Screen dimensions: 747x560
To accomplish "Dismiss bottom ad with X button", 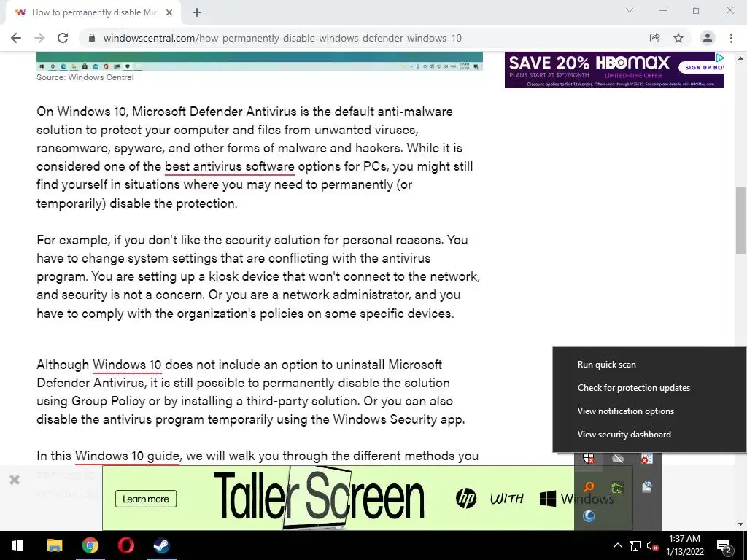I will (15, 480).
